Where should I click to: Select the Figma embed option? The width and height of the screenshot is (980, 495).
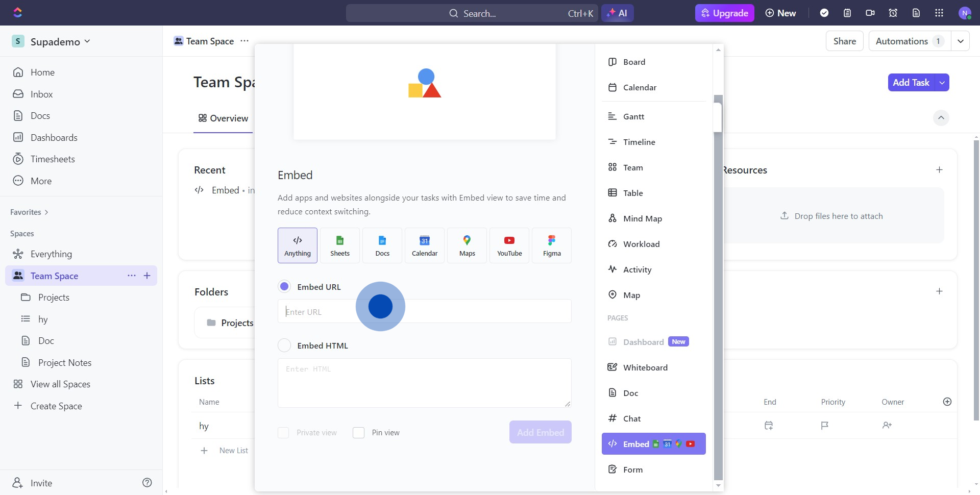pos(552,245)
